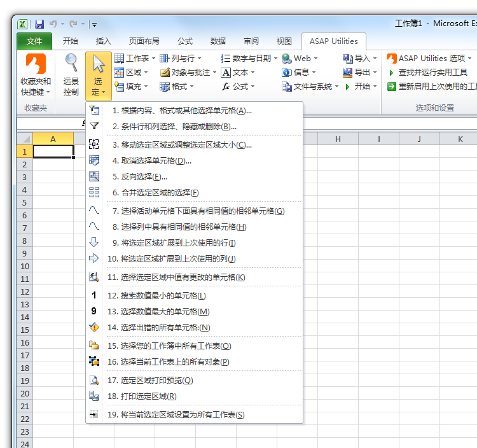
Task: Choose 5. 反向选择 from the menu
Action: (x=144, y=177)
